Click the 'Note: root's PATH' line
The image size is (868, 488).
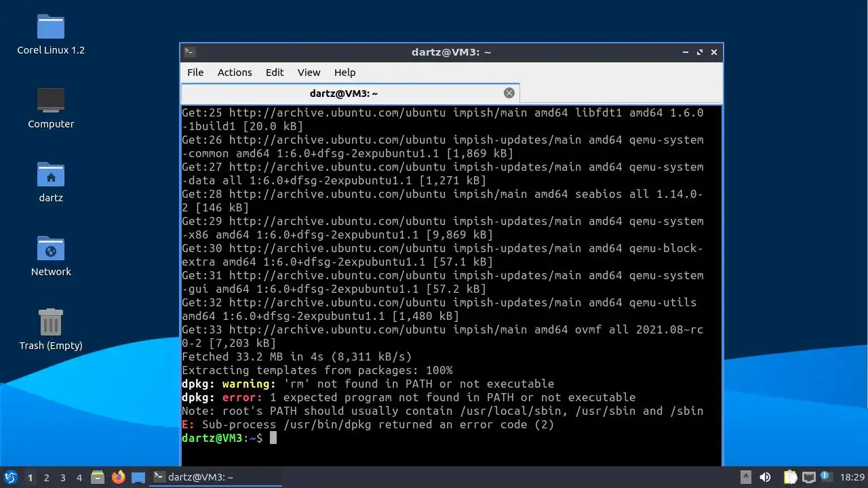click(x=443, y=411)
